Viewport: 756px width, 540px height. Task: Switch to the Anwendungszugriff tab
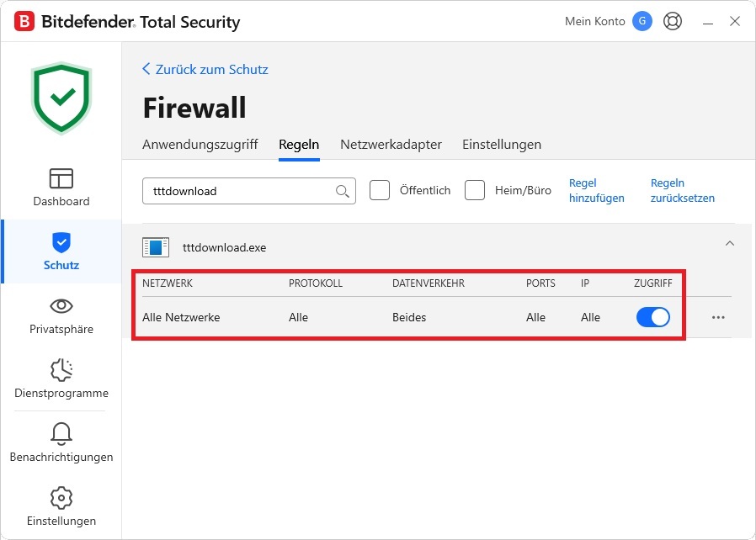200,145
